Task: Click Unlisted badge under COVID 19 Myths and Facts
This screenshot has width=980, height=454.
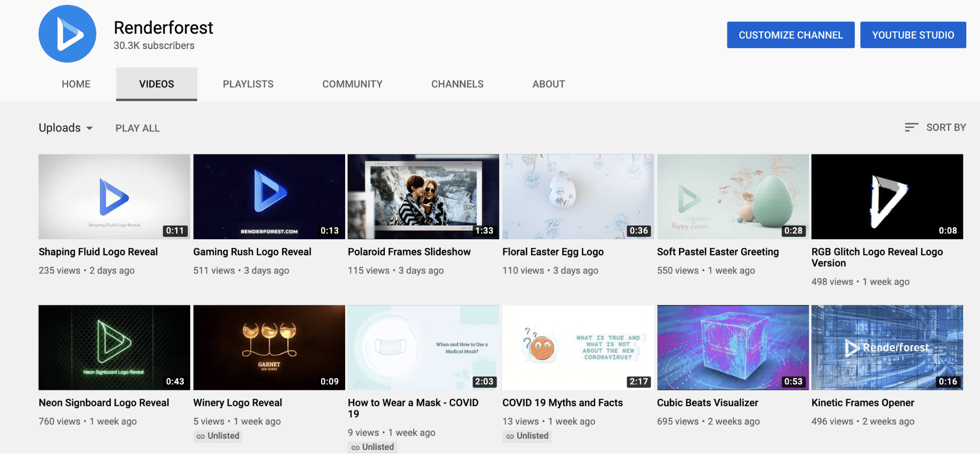Action: pos(527,436)
